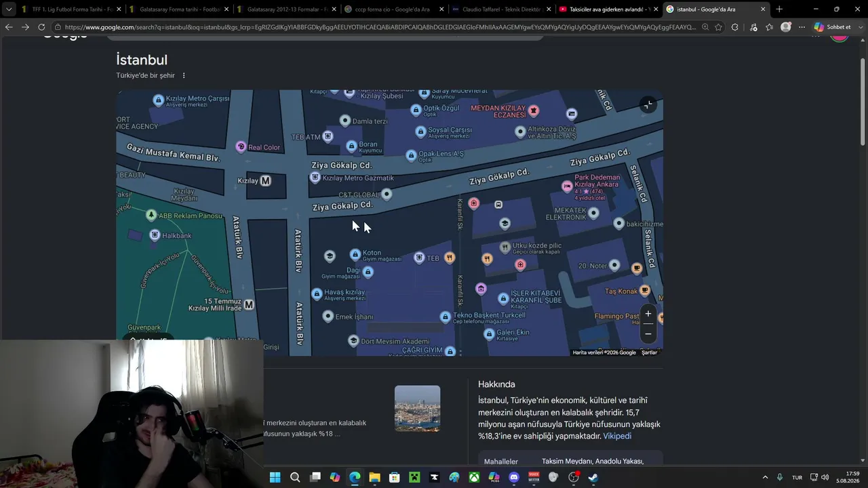Switch to Taksiciler ava giderken avlandı tab
The height and width of the screenshot is (488, 868).
[x=608, y=9]
